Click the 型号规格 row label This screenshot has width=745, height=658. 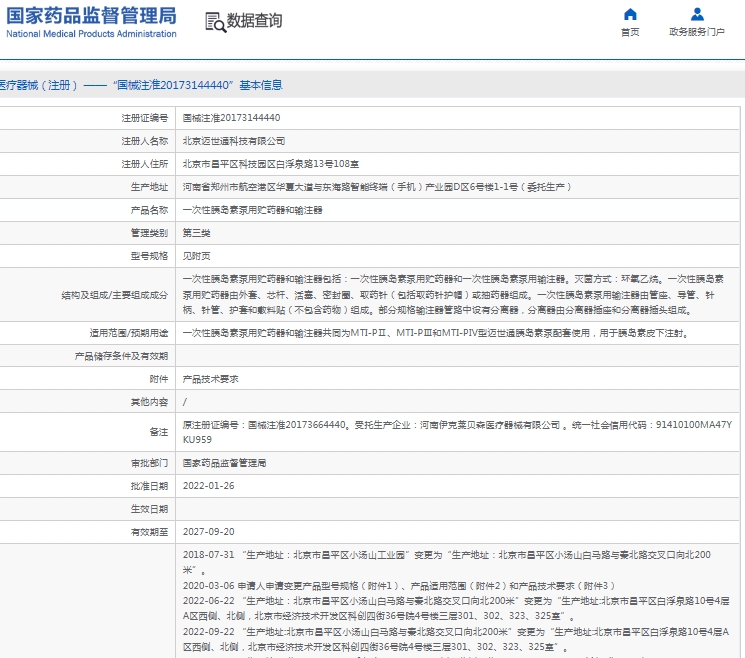149,256
